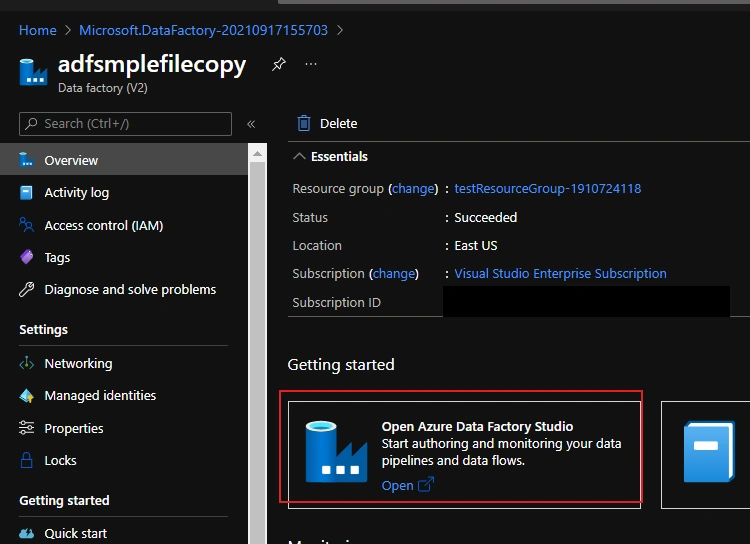Click the blue documentation book tile
750x544 pixels.
pyautogui.click(x=708, y=452)
